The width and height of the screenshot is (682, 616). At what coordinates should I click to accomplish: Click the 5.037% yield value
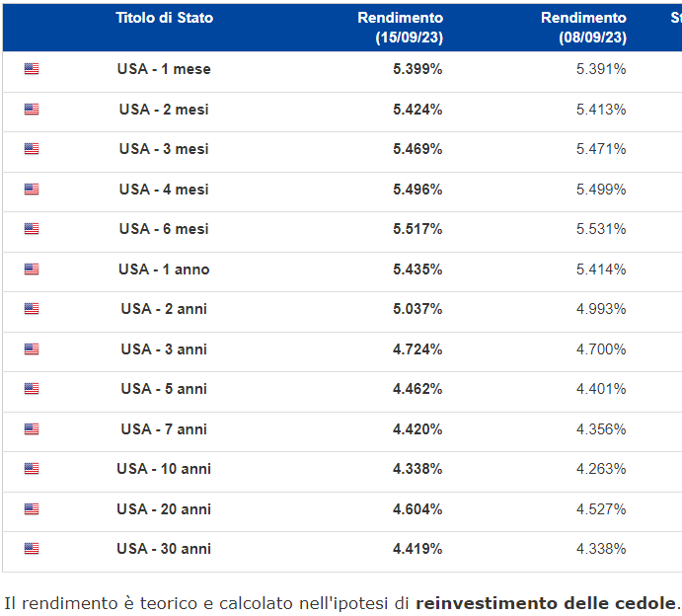pos(417,309)
